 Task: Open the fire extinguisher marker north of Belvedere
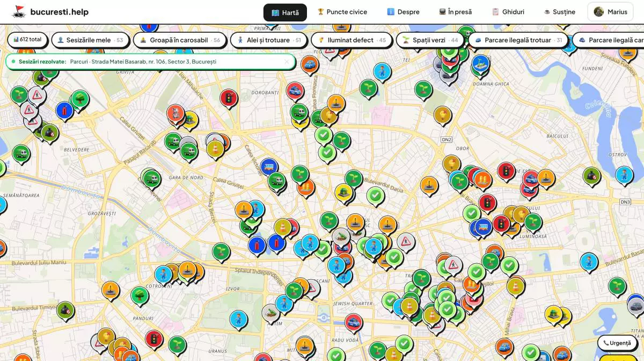point(64,111)
